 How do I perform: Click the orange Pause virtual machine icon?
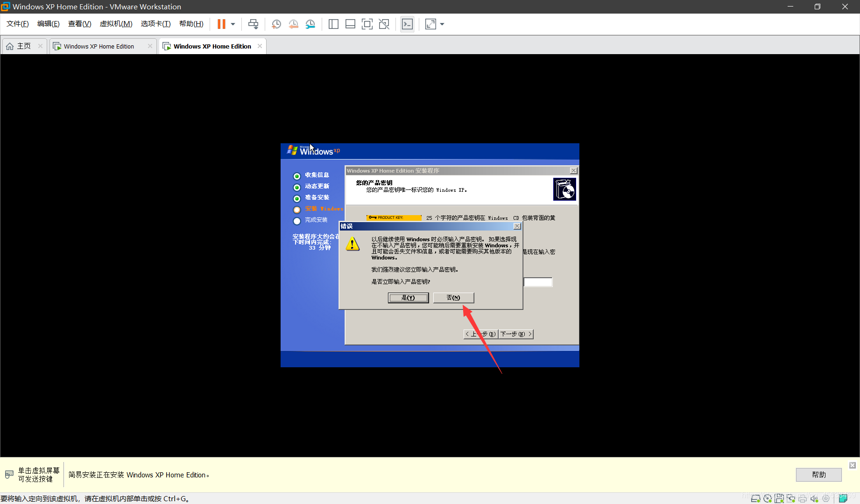(221, 24)
